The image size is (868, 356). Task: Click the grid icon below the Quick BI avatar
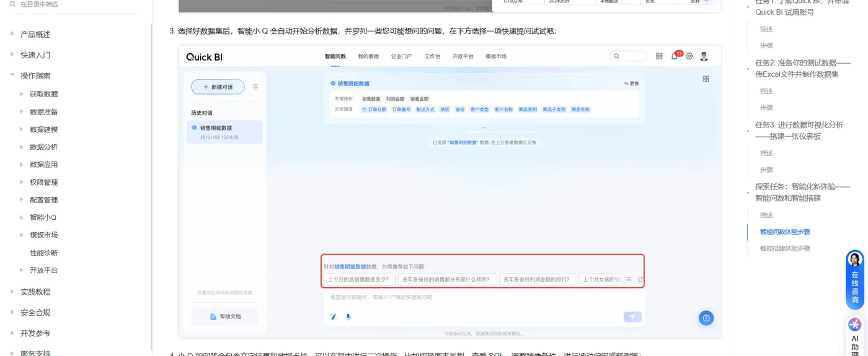pos(706,79)
